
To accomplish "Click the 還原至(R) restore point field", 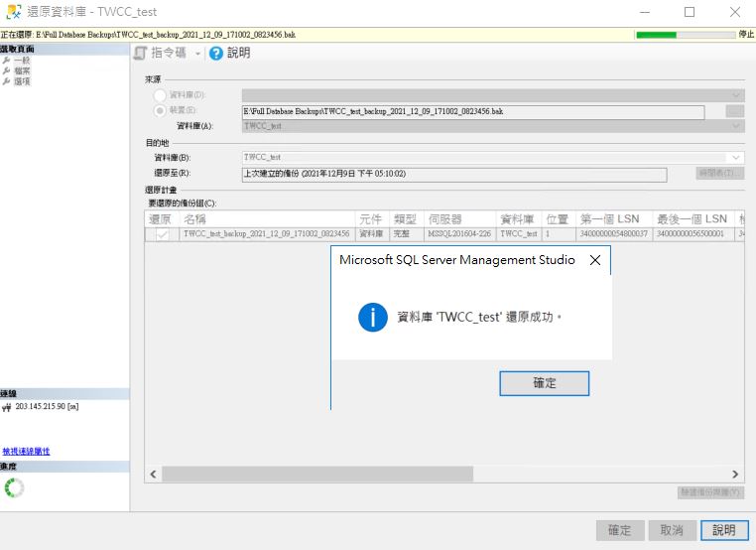I will point(454,174).
